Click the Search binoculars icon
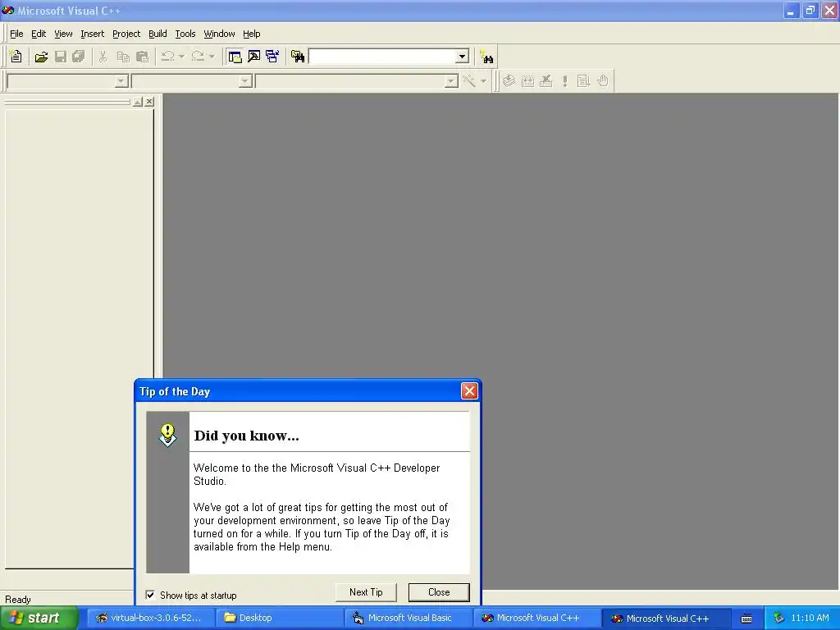This screenshot has width=840, height=630. (x=487, y=57)
